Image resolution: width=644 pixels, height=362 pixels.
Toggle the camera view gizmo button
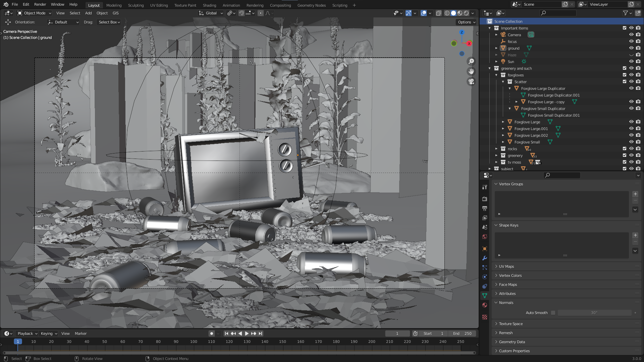coord(471,81)
